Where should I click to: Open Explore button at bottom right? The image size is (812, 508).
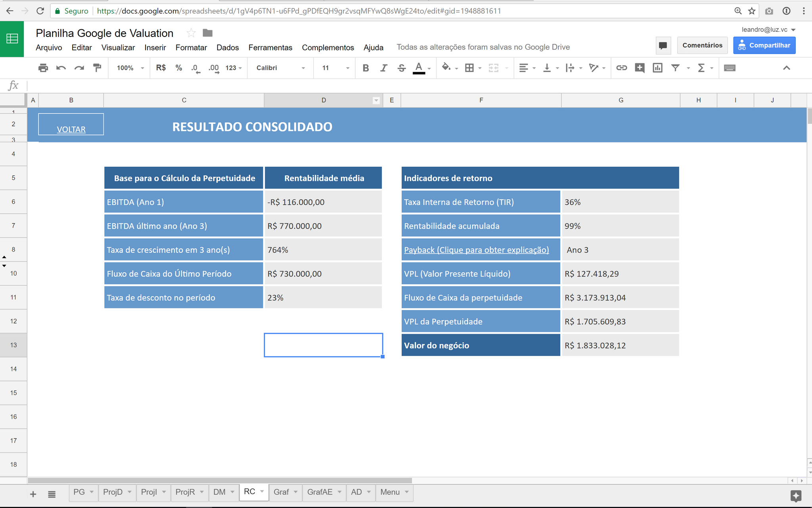click(x=796, y=496)
